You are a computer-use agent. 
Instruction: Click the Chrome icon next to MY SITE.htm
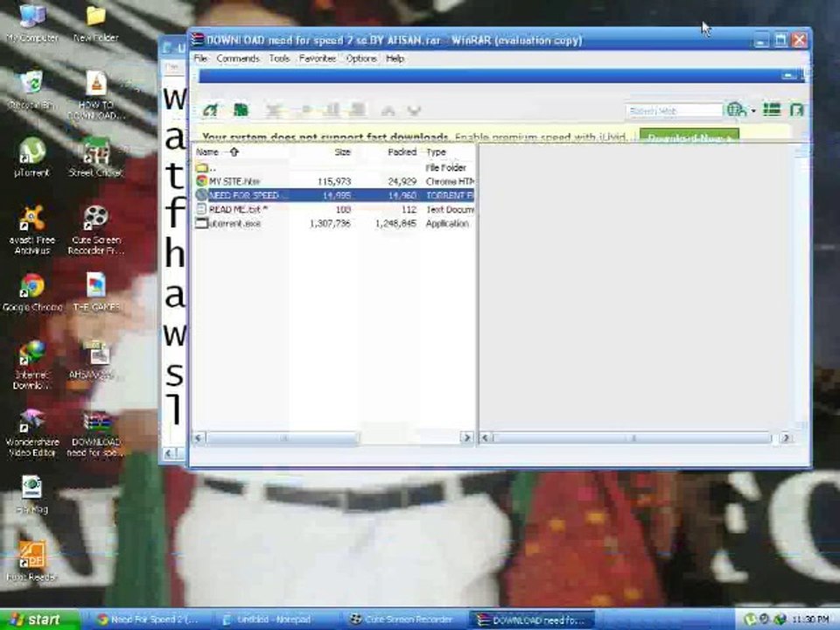click(201, 181)
